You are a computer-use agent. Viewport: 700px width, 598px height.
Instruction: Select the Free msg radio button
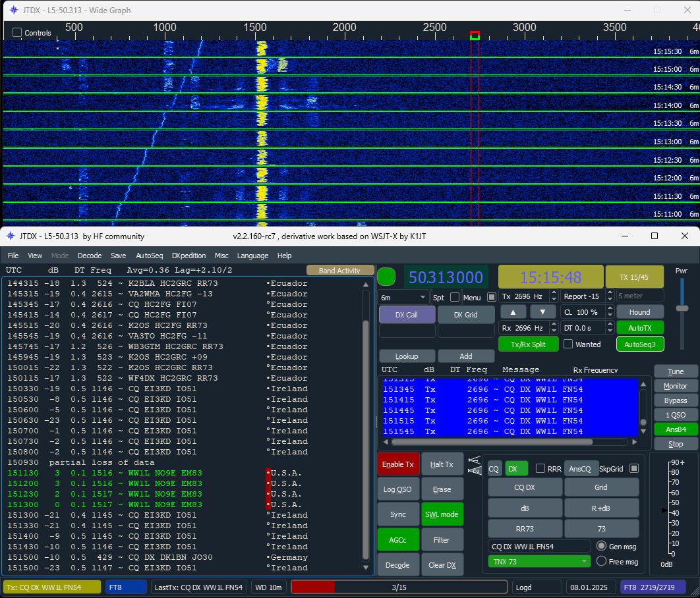pos(601,561)
